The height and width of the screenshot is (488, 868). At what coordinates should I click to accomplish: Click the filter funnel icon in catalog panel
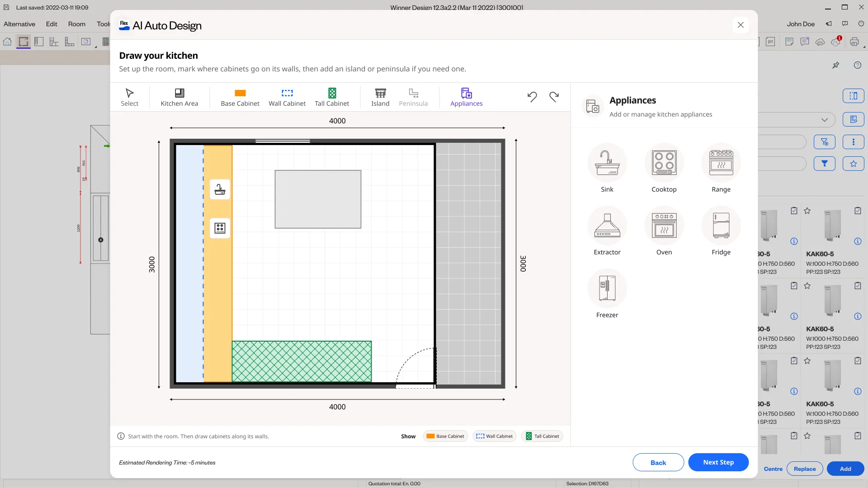tap(825, 164)
